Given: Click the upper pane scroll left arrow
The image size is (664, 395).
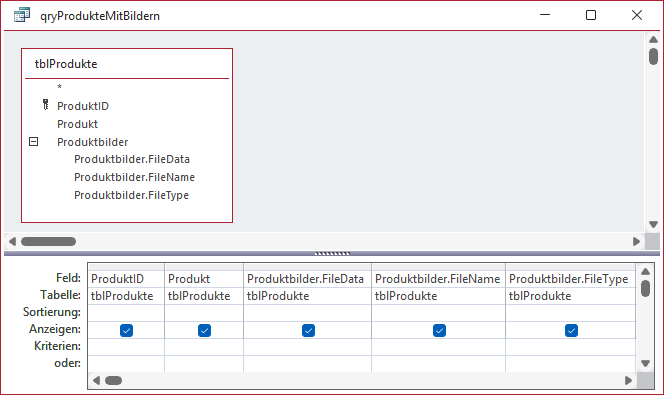Looking at the screenshot, I should 12,241.
